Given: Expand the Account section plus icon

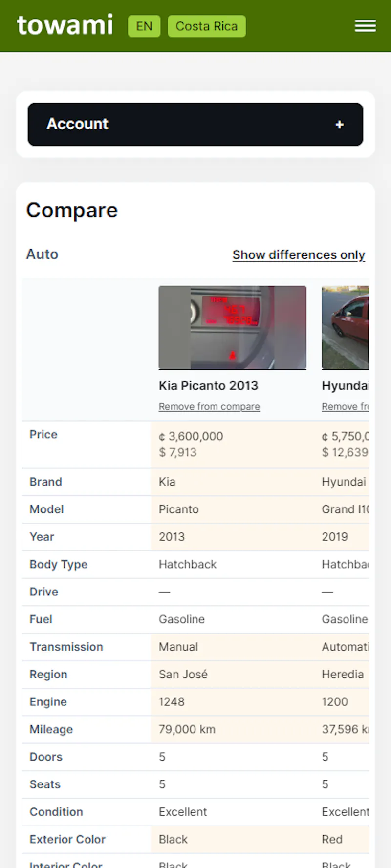Looking at the screenshot, I should click(x=340, y=125).
